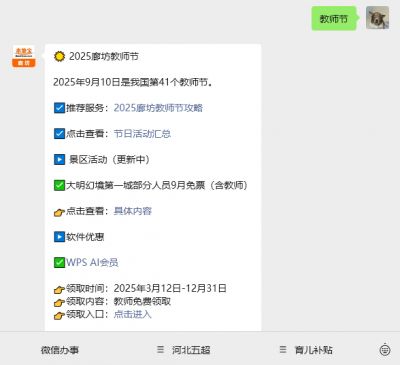Click the user's profile avatar
The height and width of the screenshot is (365, 400).
[377, 18]
